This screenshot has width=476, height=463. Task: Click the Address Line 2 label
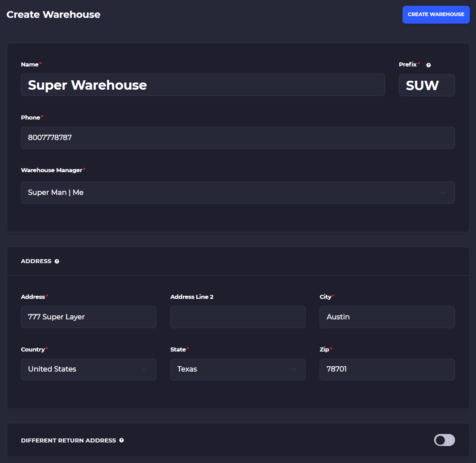[192, 297]
